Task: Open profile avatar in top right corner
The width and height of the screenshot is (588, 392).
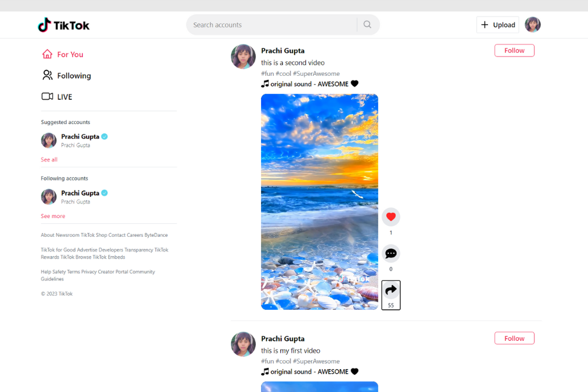Action: pyautogui.click(x=532, y=25)
